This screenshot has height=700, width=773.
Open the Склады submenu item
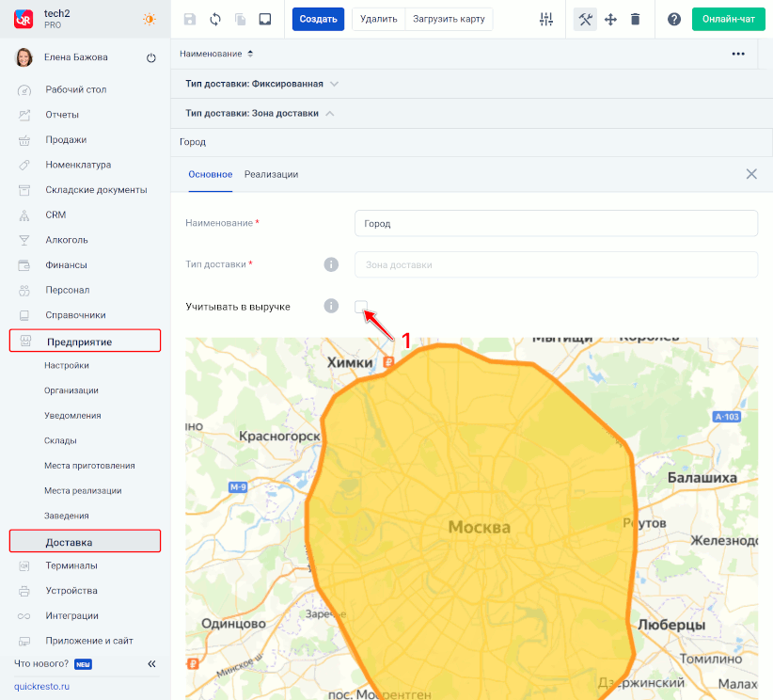(60, 440)
